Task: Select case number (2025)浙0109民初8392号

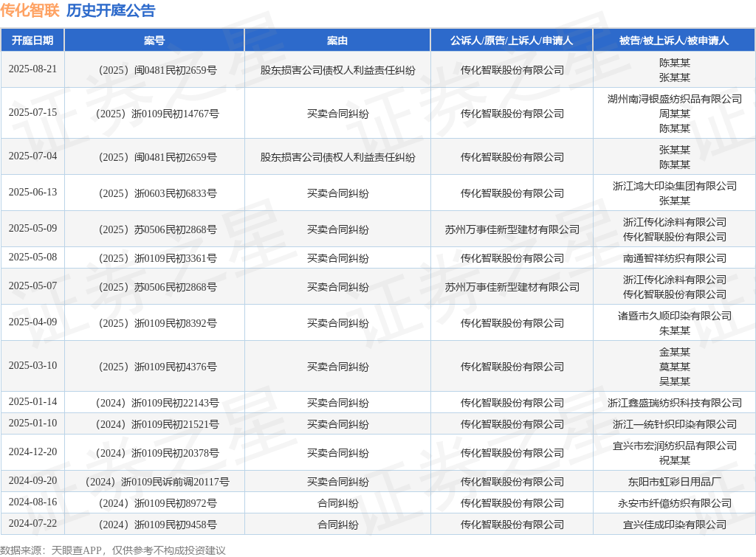Action: pyautogui.click(x=158, y=323)
